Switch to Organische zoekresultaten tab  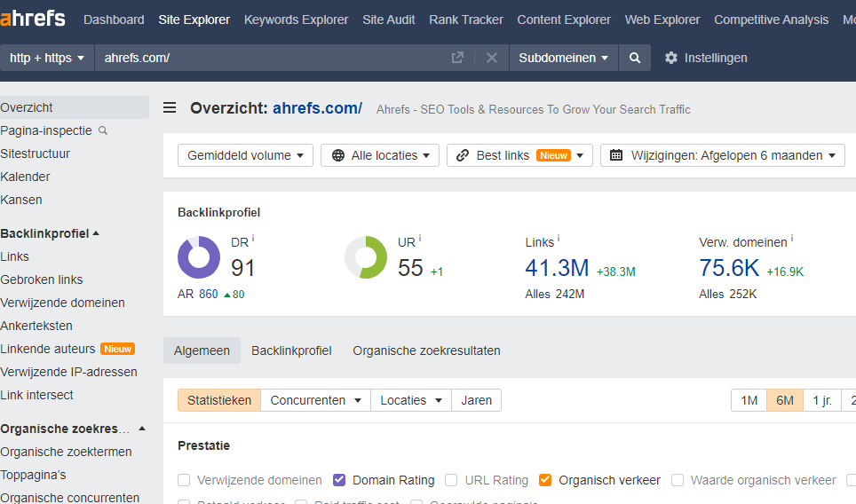(426, 350)
